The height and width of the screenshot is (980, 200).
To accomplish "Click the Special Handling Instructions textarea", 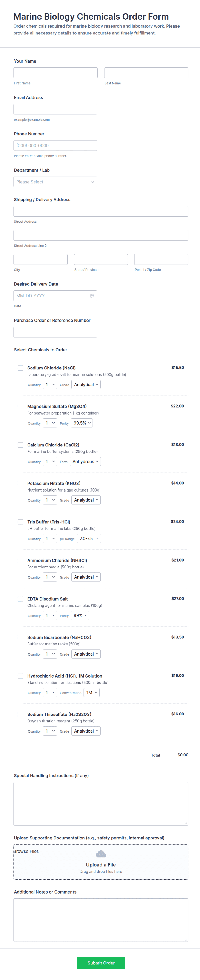I will (x=101, y=803).
